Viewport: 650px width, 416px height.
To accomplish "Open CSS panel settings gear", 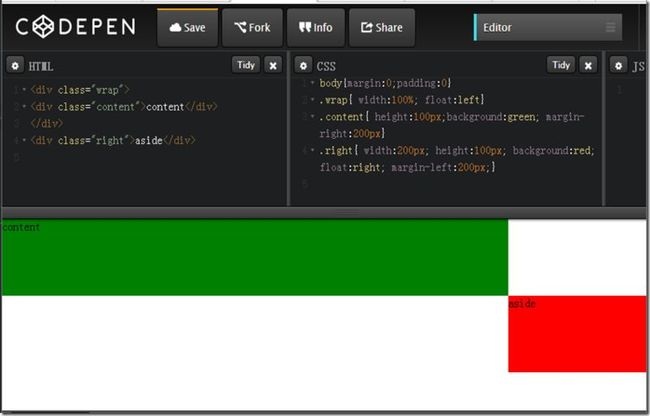I will tap(303, 65).
